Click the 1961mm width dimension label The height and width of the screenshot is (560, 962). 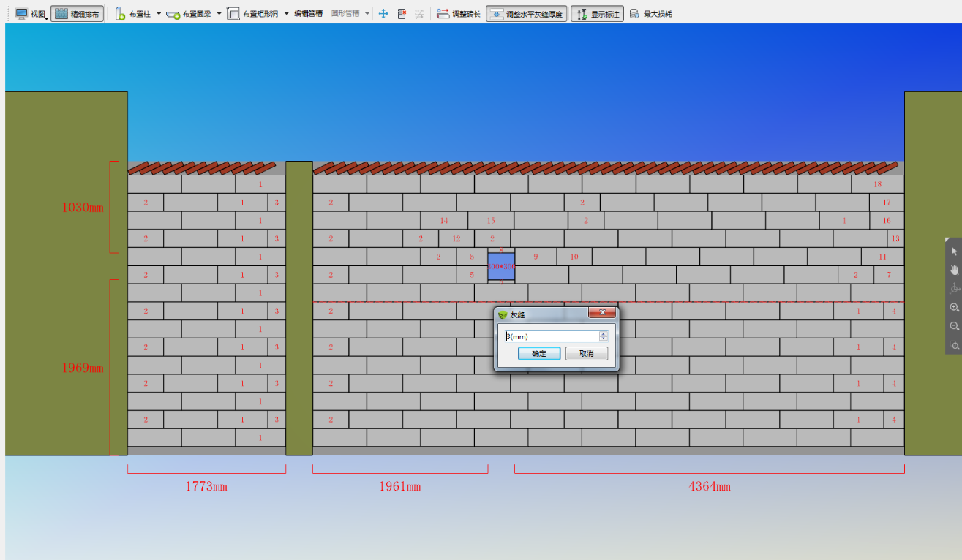tap(399, 486)
